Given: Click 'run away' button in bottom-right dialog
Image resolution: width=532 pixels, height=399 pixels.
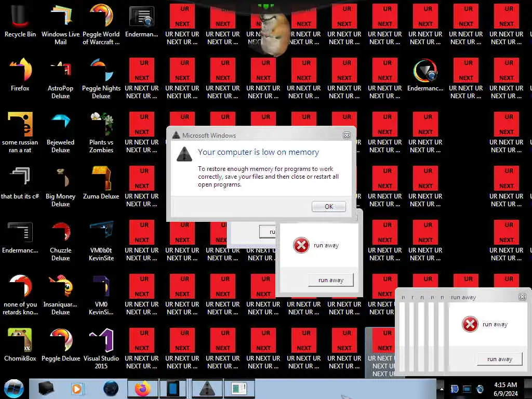Looking at the screenshot, I should pos(499,359).
